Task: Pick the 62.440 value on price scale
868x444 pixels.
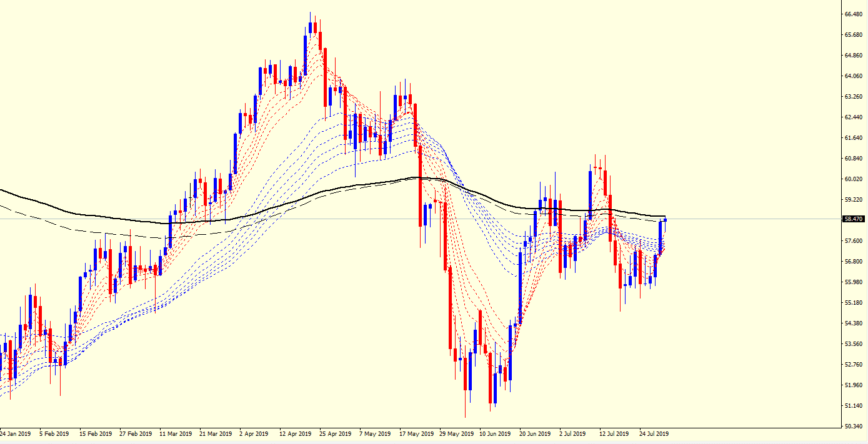Action: click(854, 117)
